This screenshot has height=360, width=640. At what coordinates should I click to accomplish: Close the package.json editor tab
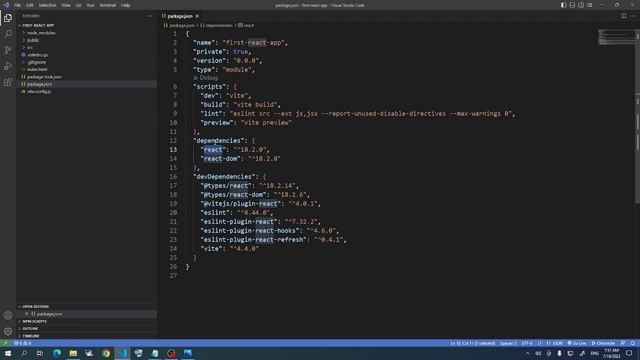197,16
